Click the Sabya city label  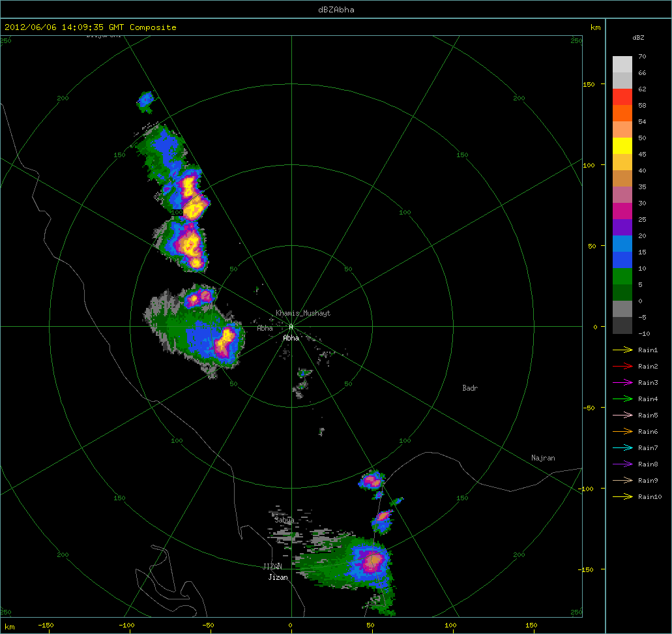[284, 520]
